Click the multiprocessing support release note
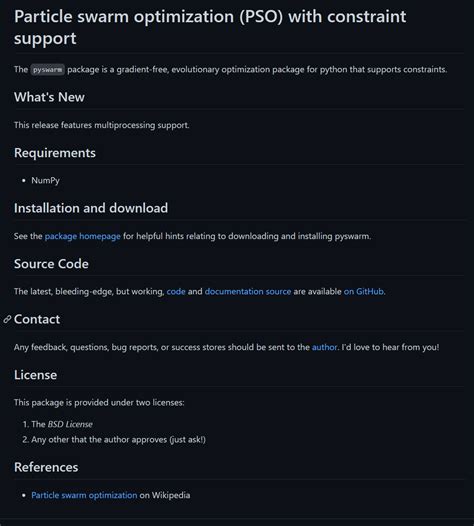474x526 pixels. [x=102, y=125]
